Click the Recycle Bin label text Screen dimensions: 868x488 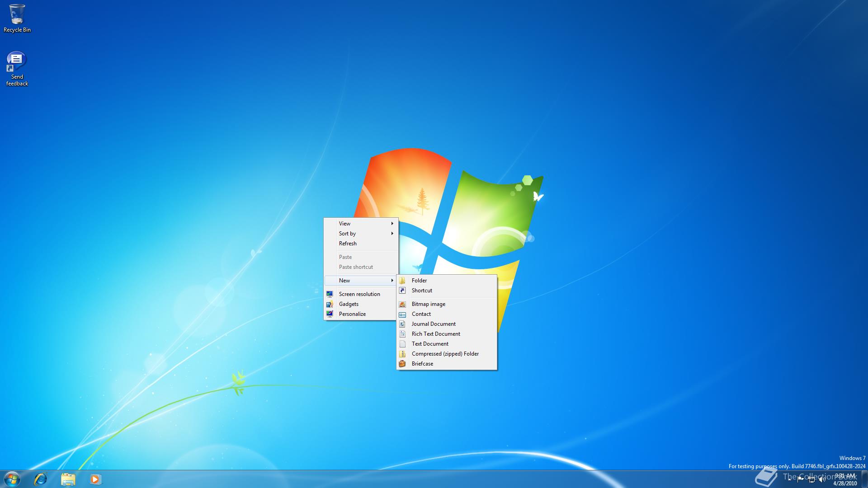tap(17, 30)
